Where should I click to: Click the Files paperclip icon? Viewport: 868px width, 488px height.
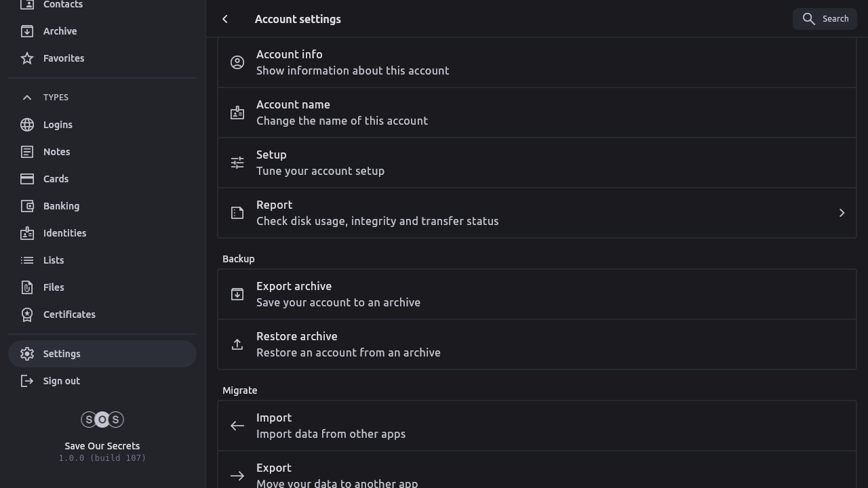coord(27,287)
